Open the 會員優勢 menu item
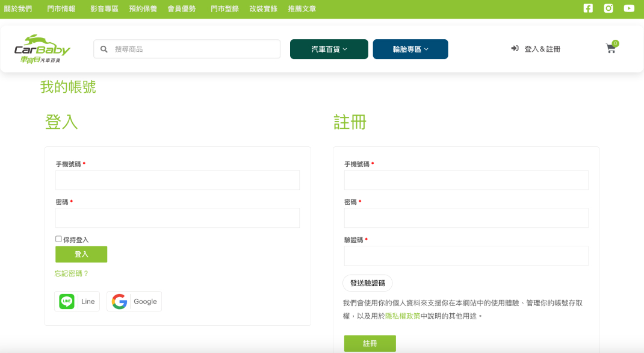This screenshot has height=353, width=644. 182,8
